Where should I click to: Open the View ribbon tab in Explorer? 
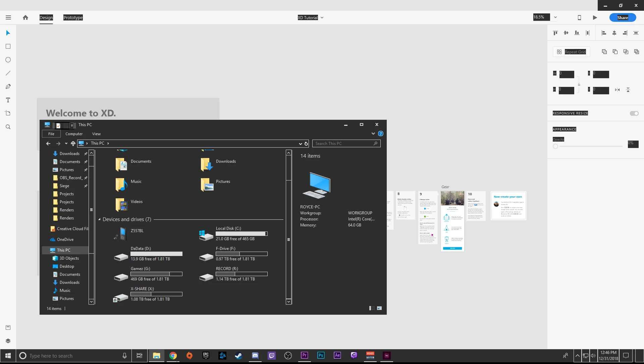(96, 134)
